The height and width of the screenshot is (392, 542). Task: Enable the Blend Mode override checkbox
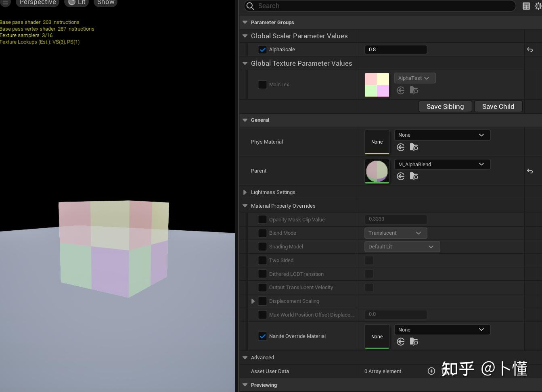[262, 233]
